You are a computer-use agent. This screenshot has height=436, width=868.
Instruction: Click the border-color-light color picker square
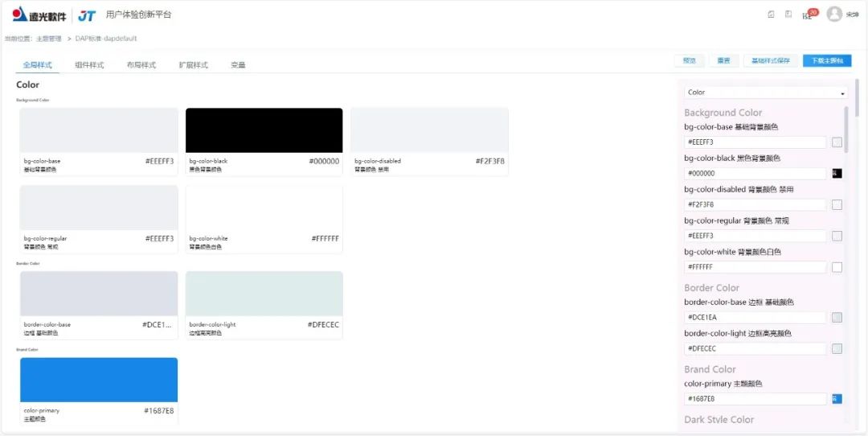coord(837,348)
